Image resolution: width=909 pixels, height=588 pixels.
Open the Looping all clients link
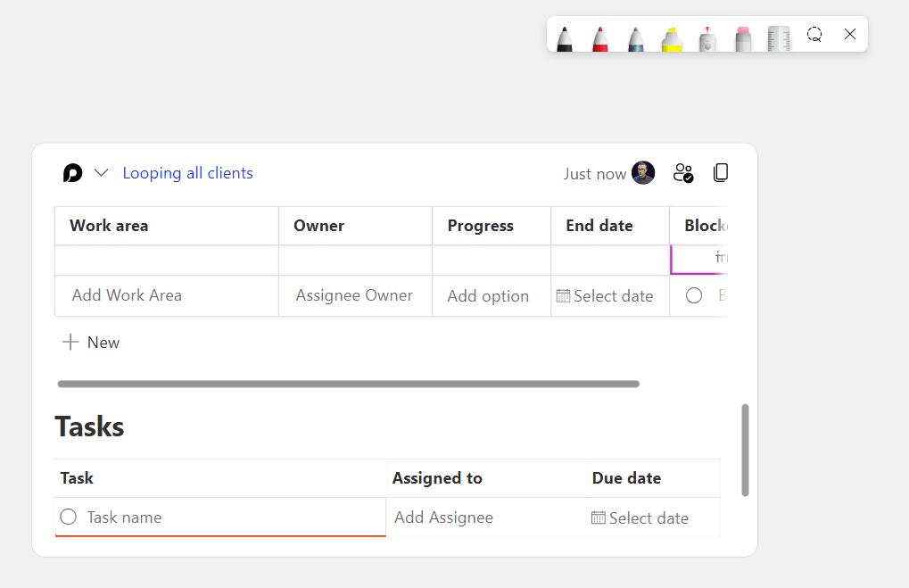(187, 173)
